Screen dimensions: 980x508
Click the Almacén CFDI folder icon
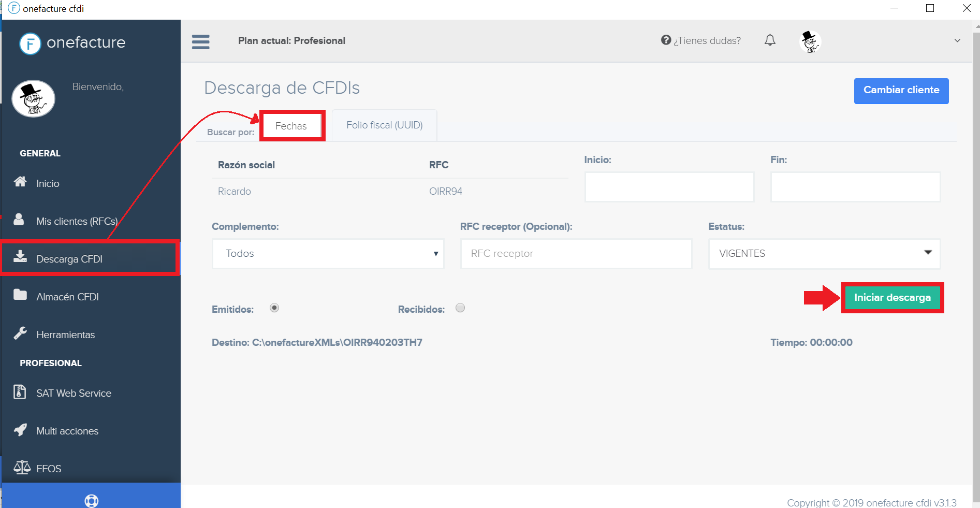pos(20,296)
